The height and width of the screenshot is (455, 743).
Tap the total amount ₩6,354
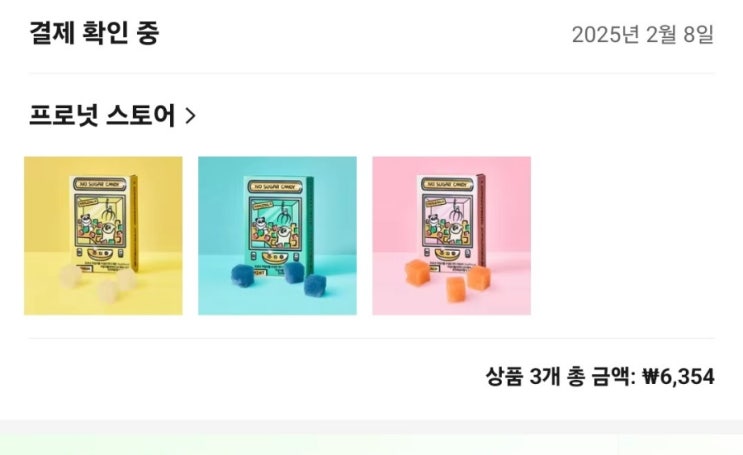[x=678, y=377]
